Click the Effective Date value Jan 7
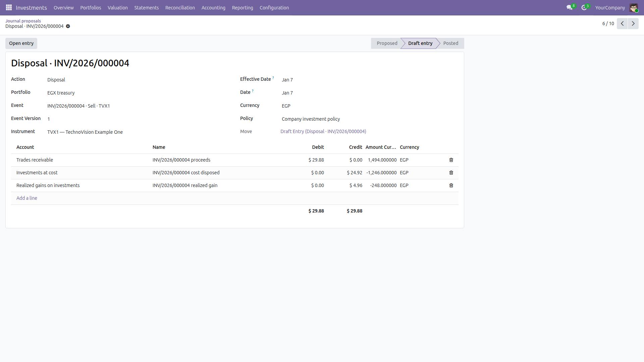The image size is (644, 362). point(287,80)
